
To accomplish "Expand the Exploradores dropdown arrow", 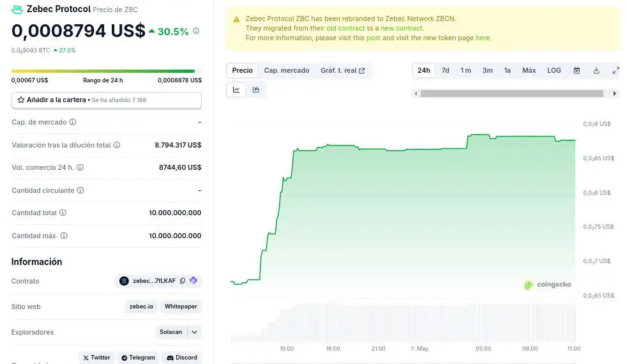I will 194,332.
